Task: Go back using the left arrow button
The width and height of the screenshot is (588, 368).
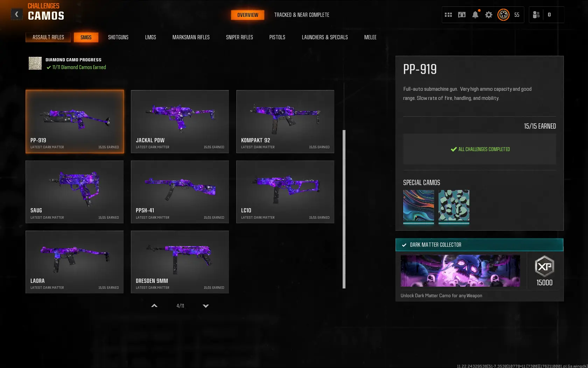Action: [x=17, y=14]
